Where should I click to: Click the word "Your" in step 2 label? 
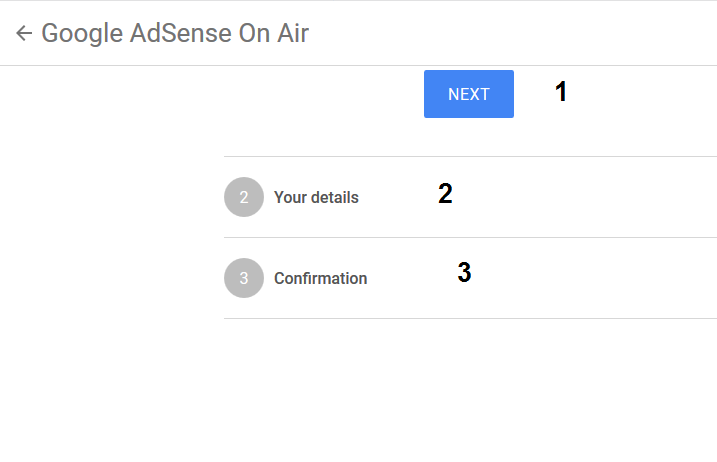(290, 197)
